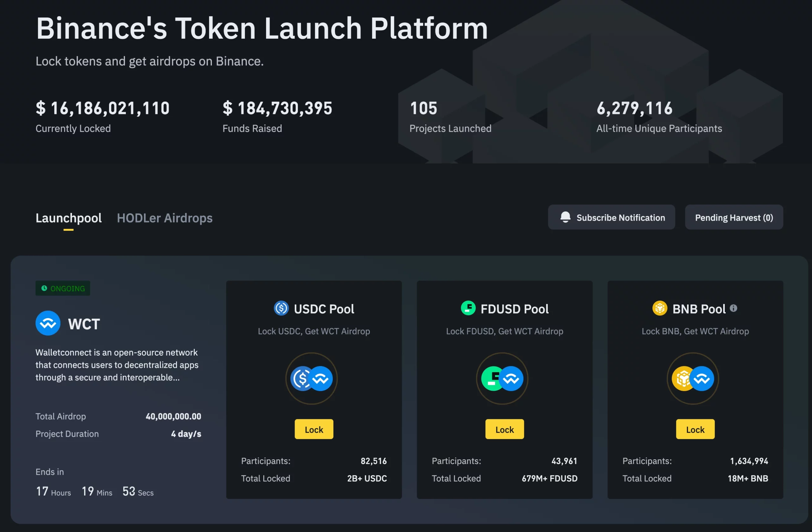Click BNB Total Locked '18M+ BNB'
812x532 pixels.
748,478
